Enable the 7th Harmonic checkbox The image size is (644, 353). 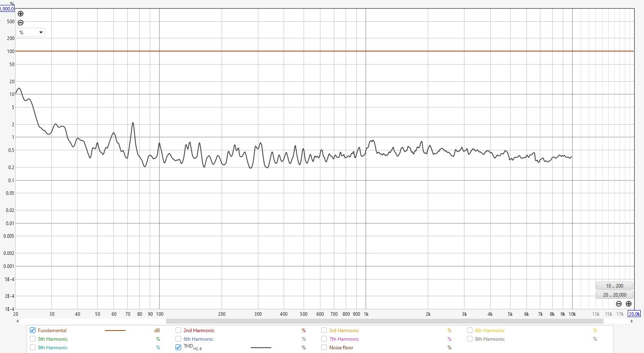pyautogui.click(x=324, y=339)
